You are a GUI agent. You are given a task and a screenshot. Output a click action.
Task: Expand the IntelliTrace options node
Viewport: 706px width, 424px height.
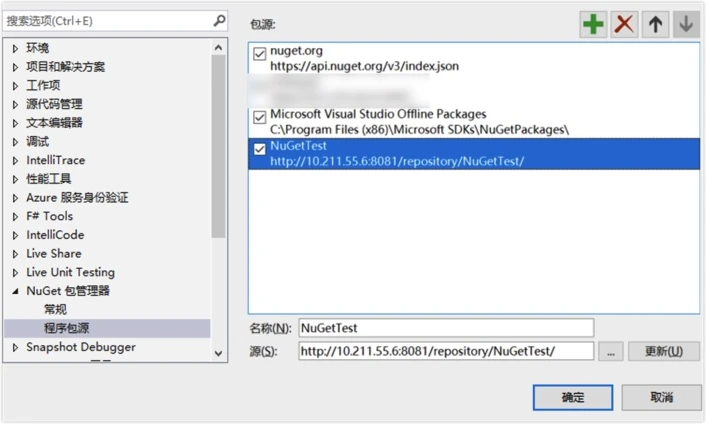(15, 161)
